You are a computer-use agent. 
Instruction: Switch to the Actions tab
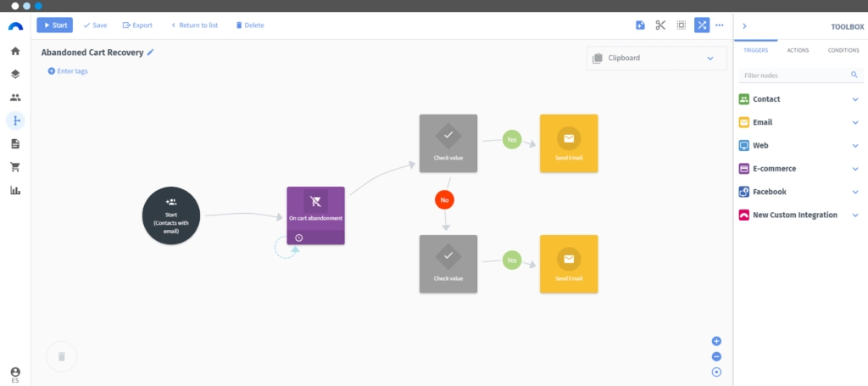tap(798, 50)
